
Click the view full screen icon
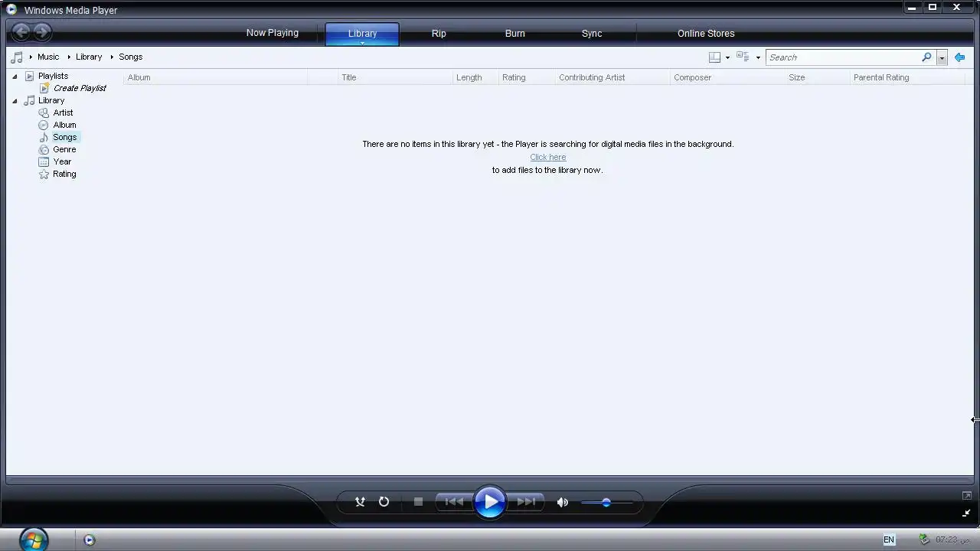tap(966, 496)
